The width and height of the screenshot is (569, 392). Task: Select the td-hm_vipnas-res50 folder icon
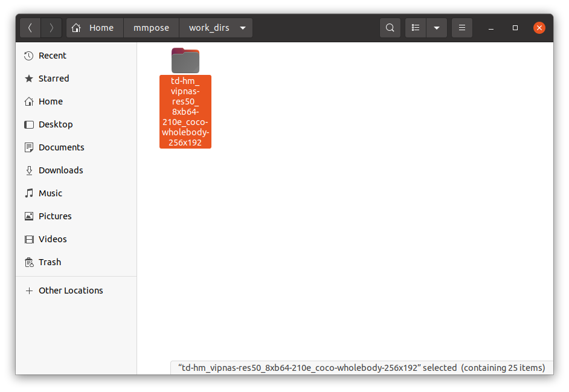[x=185, y=60]
